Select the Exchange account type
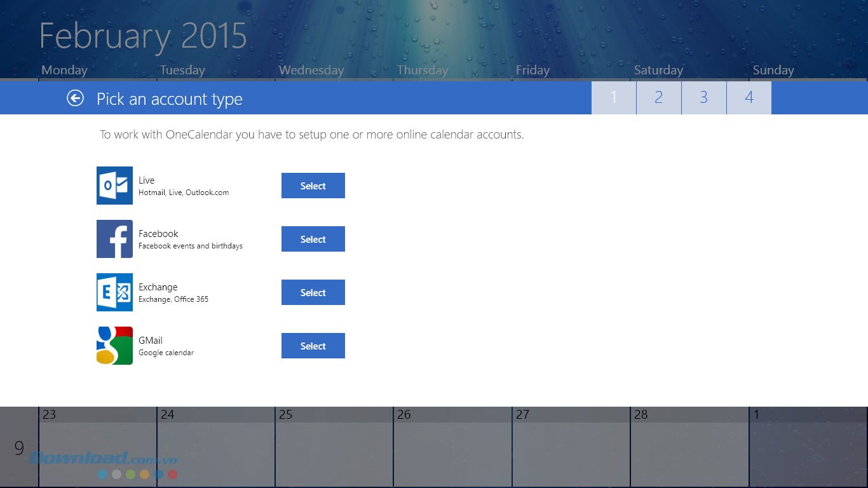Viewport: 868px width, 488px height. click(313, 292)
